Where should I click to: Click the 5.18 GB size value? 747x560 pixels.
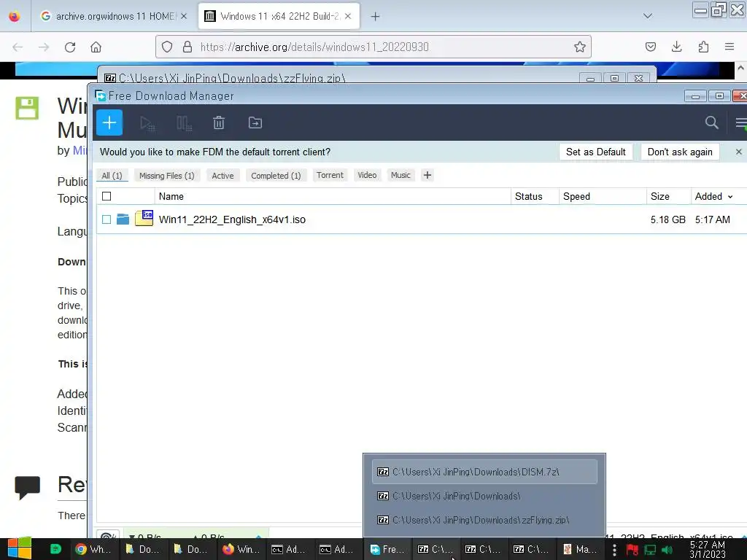[x=668, y=219]
